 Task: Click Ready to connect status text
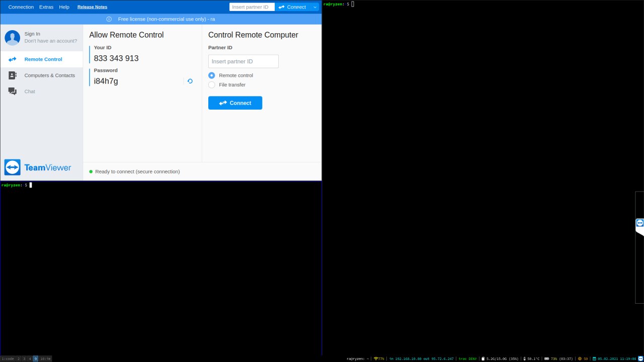(x=137, y=171)
